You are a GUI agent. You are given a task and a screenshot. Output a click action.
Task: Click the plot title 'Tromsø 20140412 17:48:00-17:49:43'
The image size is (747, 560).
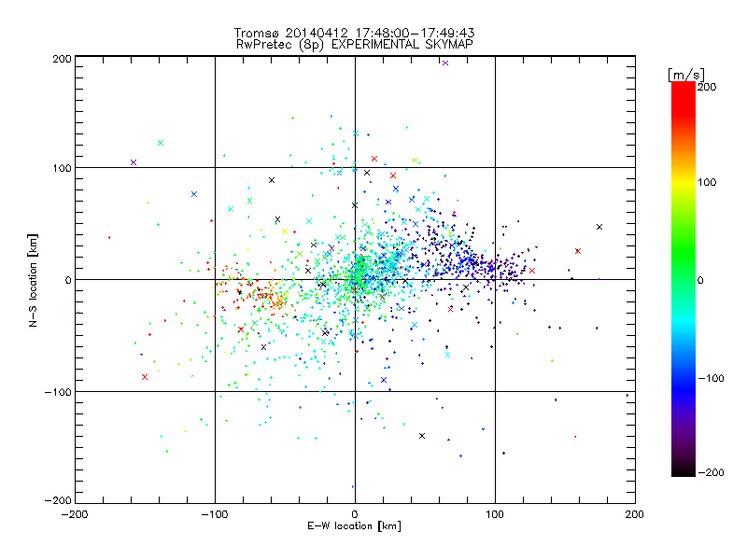pyautogui.click(x=354, y=33)
